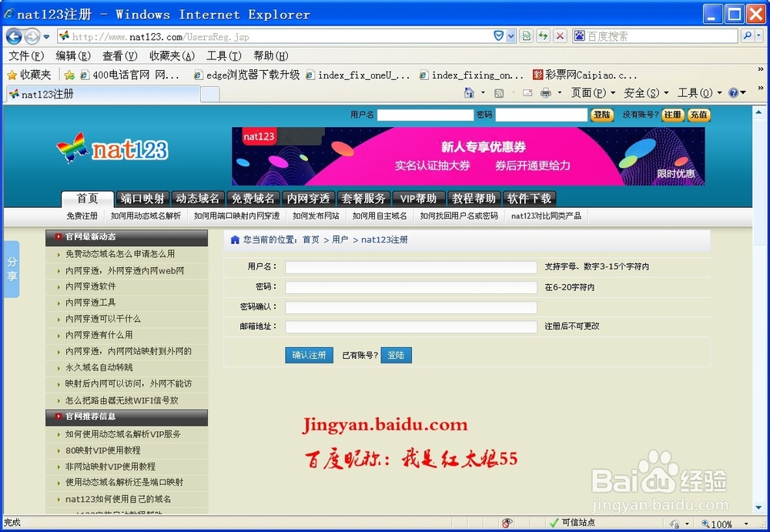Open 免费动态域名怎么申请怎么用 sidebar article
This screenshot has width=770, height=532.
pos(120,254)
